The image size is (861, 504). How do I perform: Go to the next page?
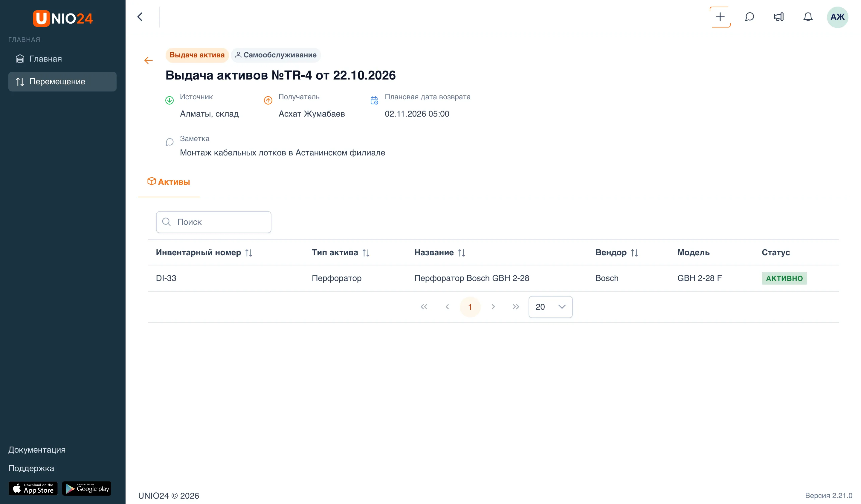coord(493,307)
